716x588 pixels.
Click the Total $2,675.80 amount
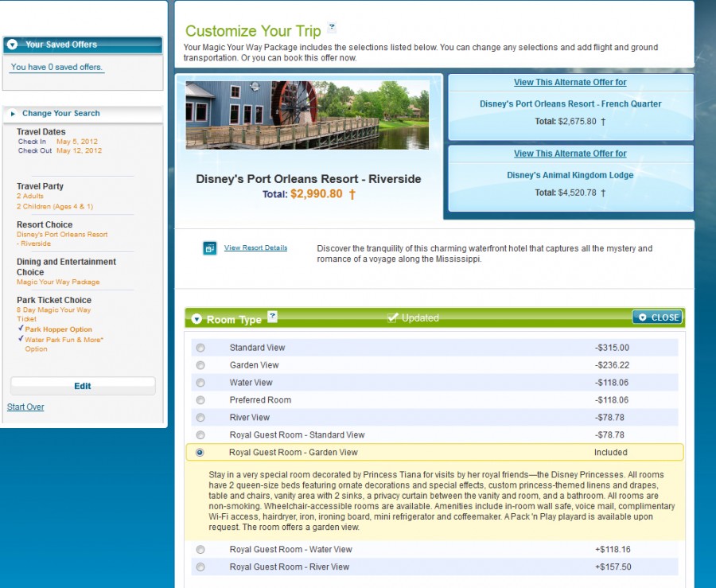(x=578, y=122)
